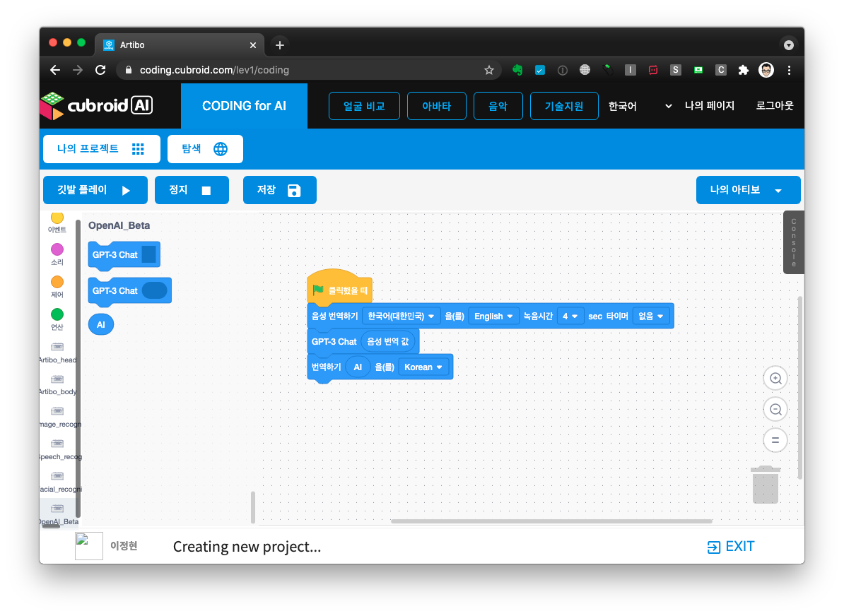
Task: Reset workspace zoom with equals button
Action: [775, 440]
